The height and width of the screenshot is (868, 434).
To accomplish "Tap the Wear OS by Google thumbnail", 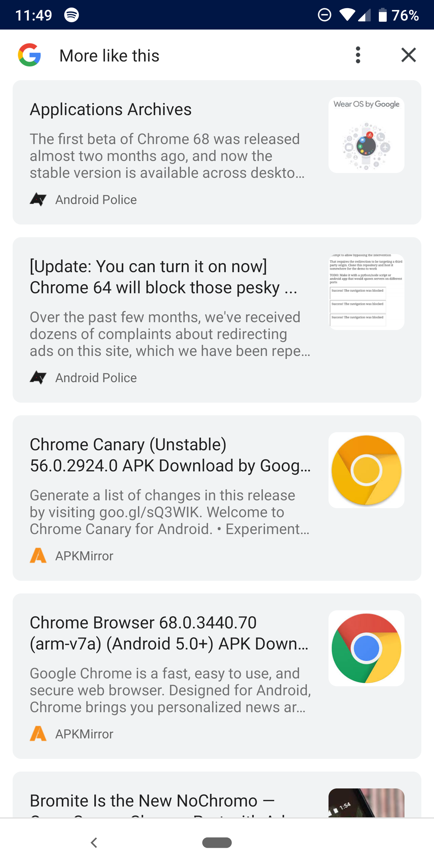I will pyautogui.click(x=366, y=135).
